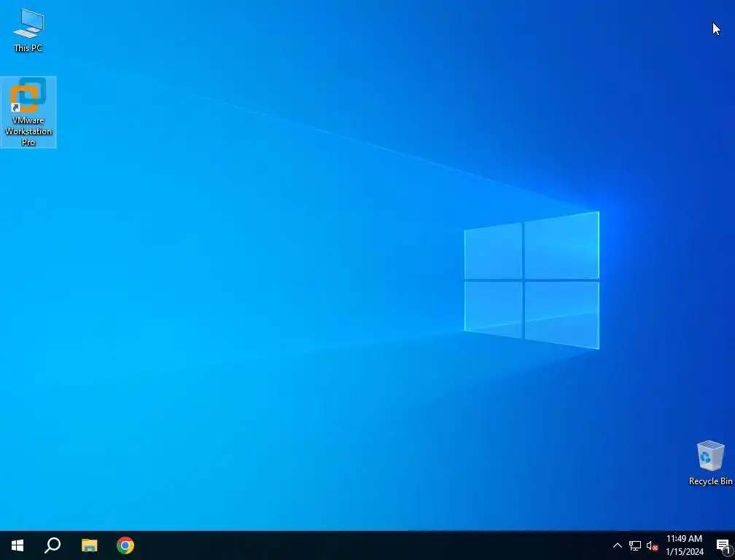Image resolution: width=735 pixels, height=560 pixels.
Task: Click the VMware Workstation Pro label text
Action: coord(28,131)
